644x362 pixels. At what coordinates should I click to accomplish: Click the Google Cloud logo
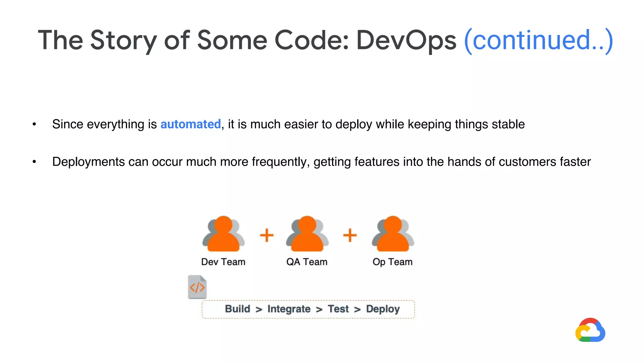pyautogui.click(x=590, y=330)
